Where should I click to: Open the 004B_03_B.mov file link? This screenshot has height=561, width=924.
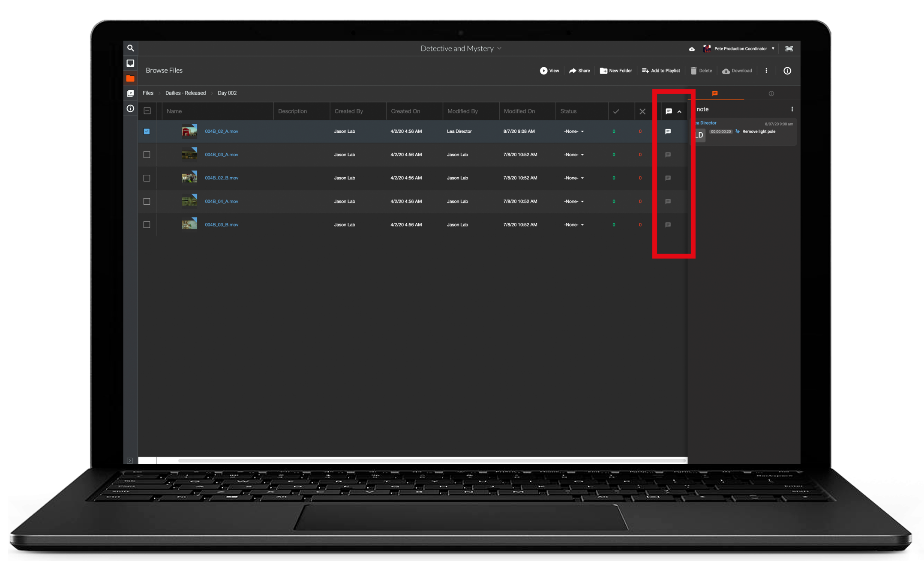coord(222,225)
